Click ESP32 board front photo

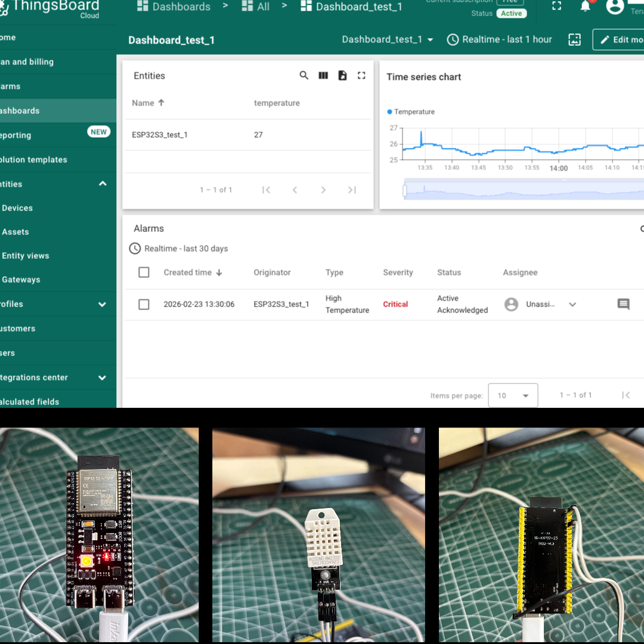coord(100,535)
